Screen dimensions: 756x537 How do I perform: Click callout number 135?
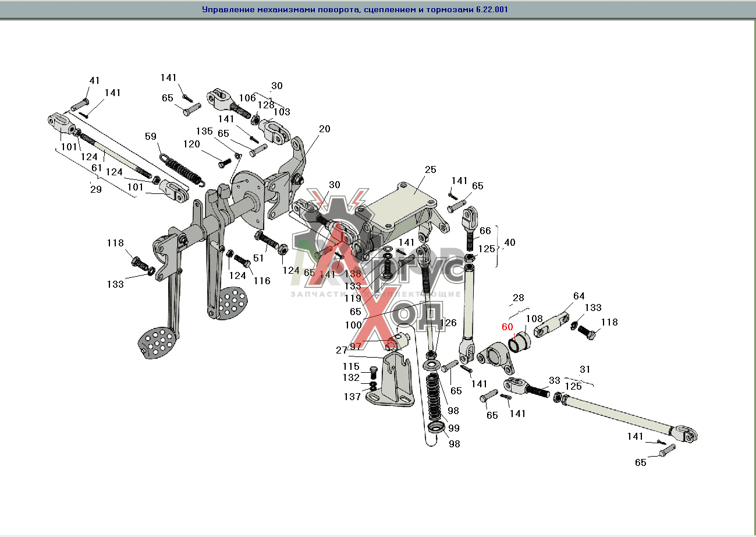204,131
